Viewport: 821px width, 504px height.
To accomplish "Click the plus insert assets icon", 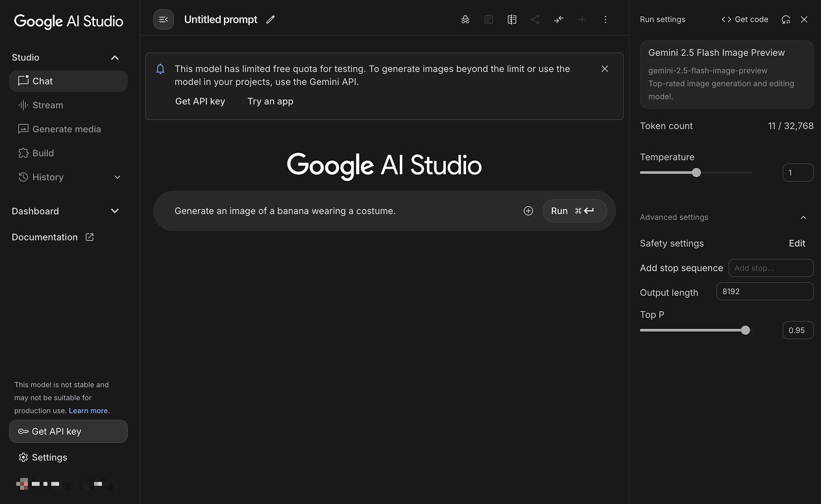I will click(x=528, y=211).
